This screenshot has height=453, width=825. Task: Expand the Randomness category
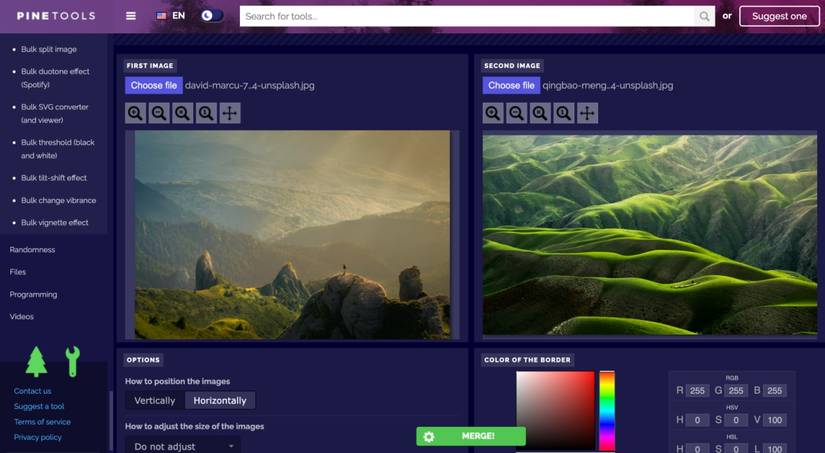pos(32,249)
